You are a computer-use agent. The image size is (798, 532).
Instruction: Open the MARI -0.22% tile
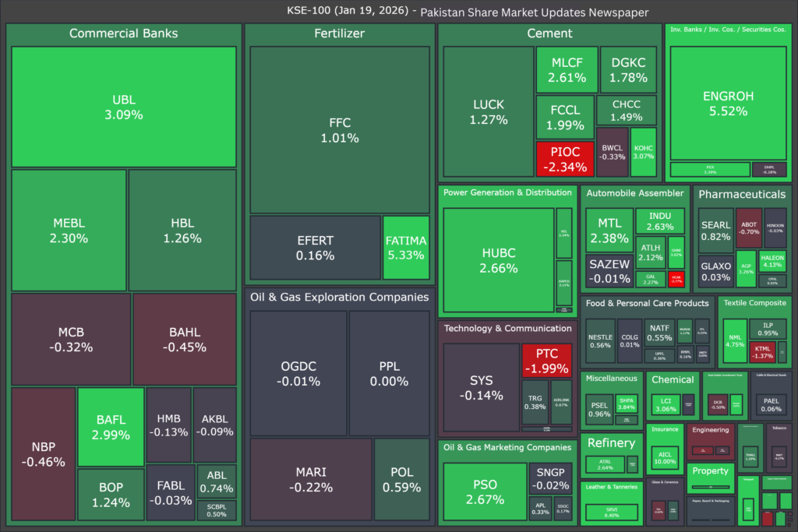(310, 479)
